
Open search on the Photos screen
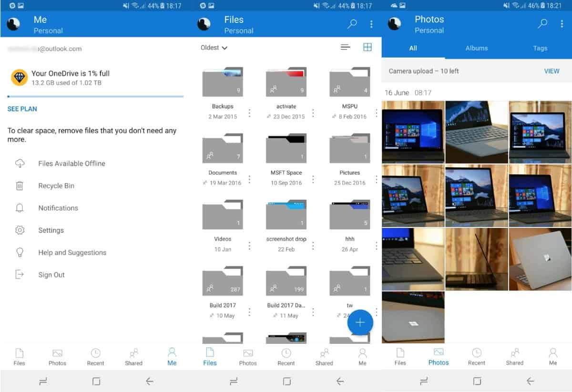click(x=542, y=23)
